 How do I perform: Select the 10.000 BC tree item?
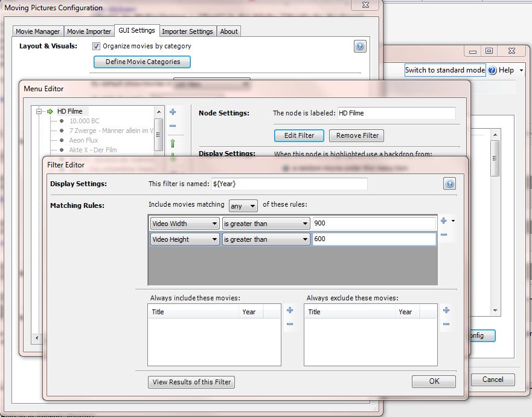click(x=84, y=121)
